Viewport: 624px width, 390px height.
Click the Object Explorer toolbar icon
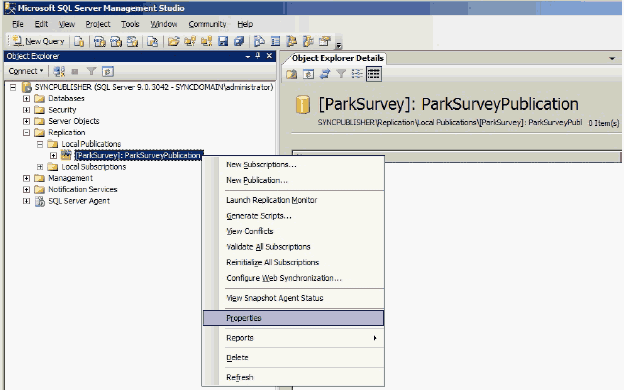pyautogui.click(x=292, y=41)
